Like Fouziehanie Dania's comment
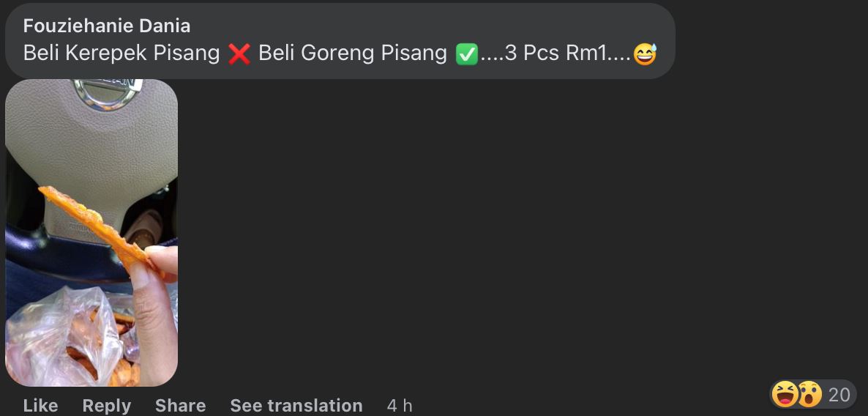The image size is (868, 416). (x=40, y=405)
